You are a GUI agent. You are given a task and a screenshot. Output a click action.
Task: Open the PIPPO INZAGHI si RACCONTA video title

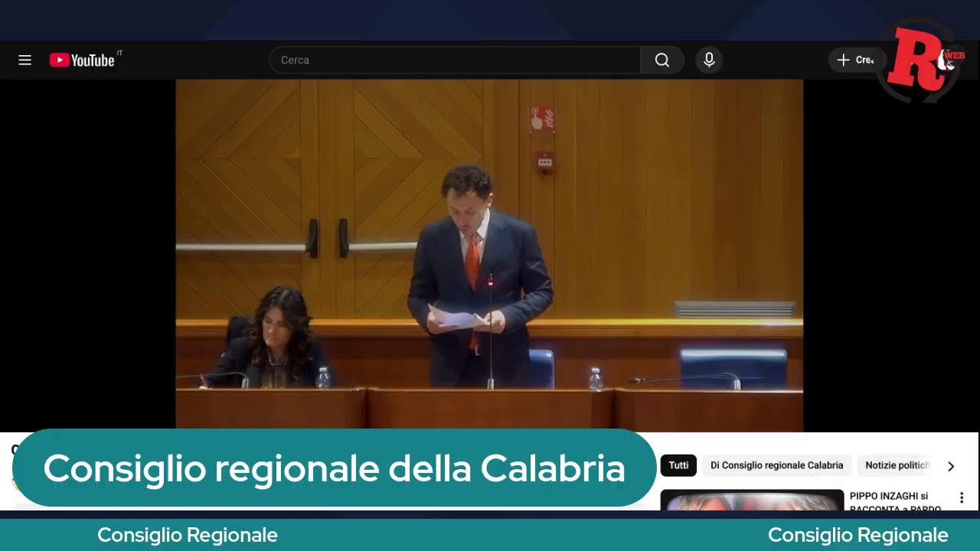896,502
